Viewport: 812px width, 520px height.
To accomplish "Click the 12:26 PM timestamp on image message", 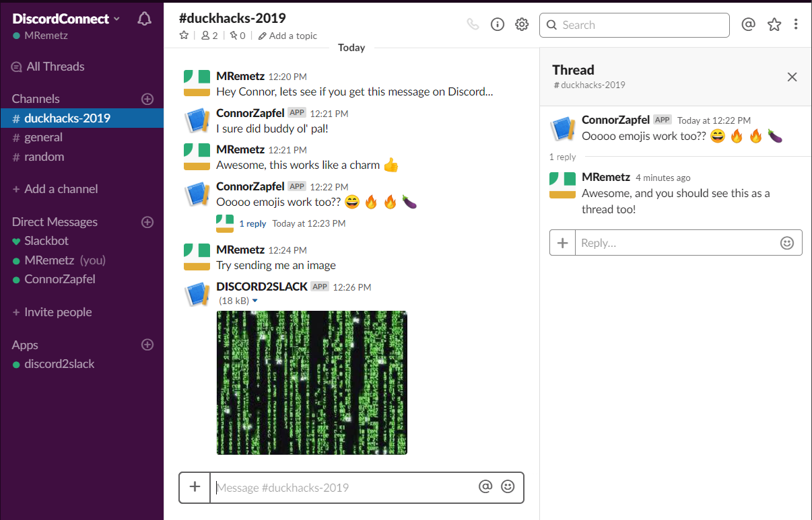I will tap(352, 287).
